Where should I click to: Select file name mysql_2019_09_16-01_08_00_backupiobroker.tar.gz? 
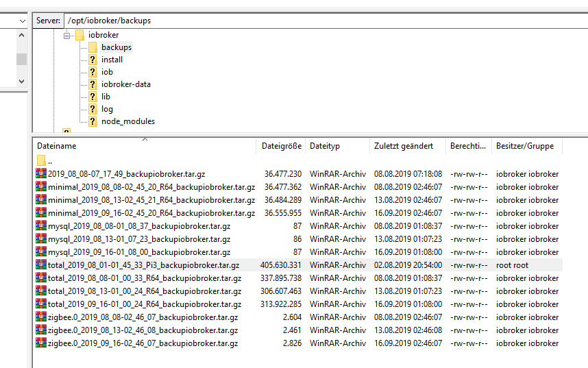[x=139, y=252]
